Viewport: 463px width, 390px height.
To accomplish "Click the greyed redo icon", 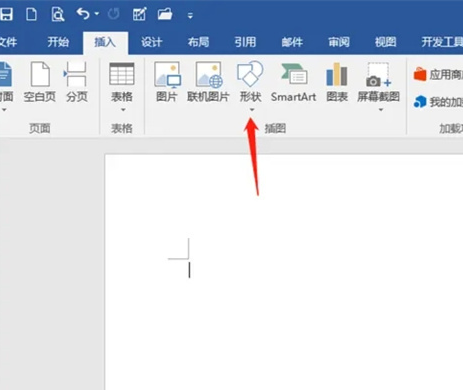I will (x=114, y=14).
